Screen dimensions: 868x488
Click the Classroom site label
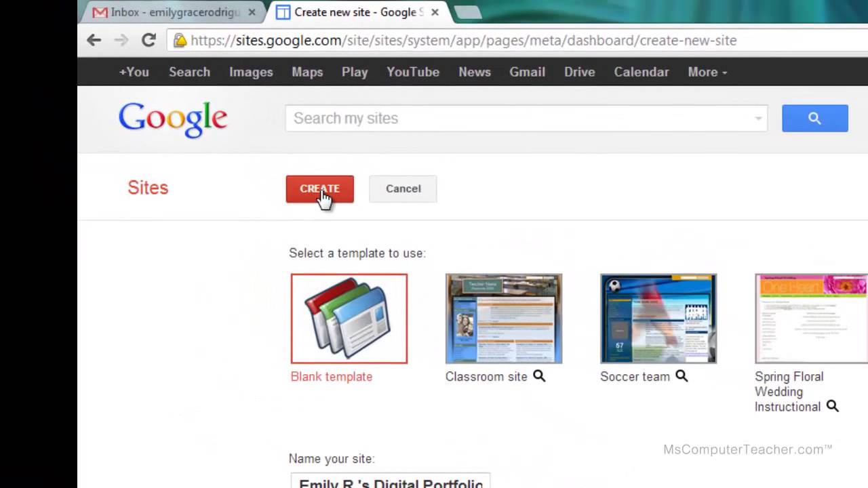(x=486, y=376)
